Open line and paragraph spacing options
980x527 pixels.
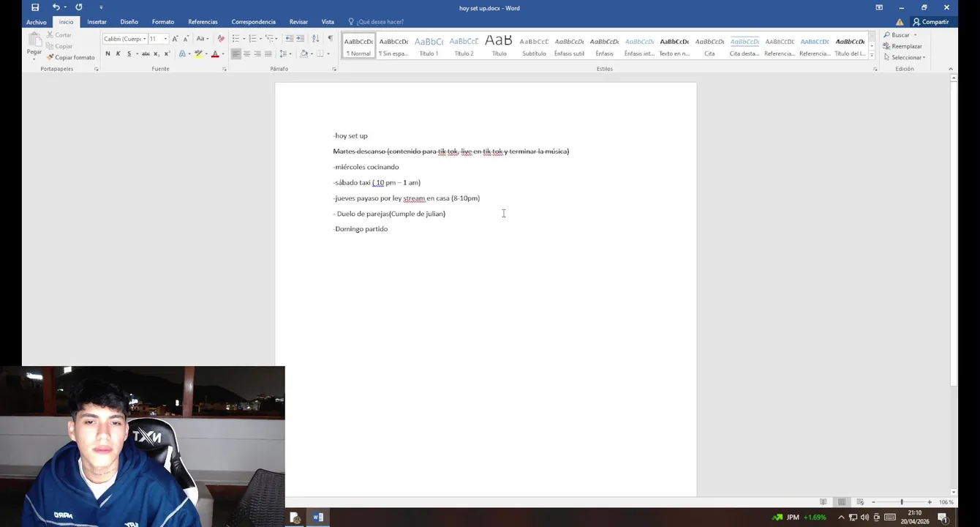click(285, 53)
